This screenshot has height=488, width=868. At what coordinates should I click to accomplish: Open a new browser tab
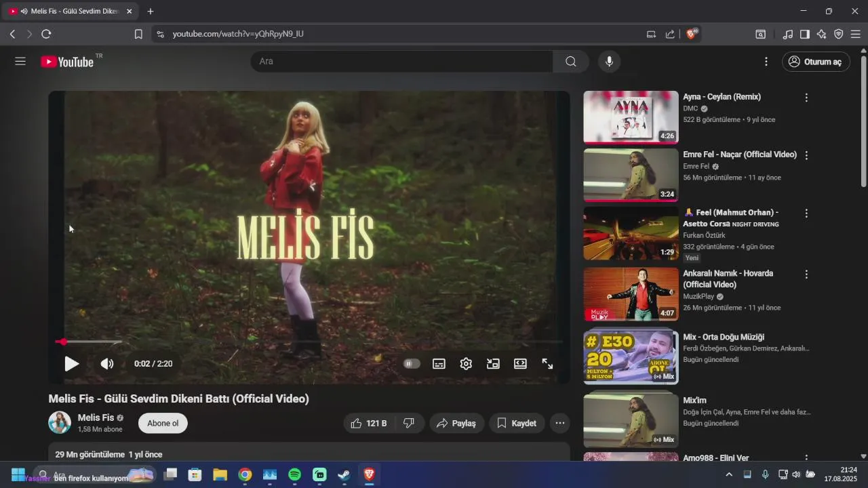pos(151,12)
